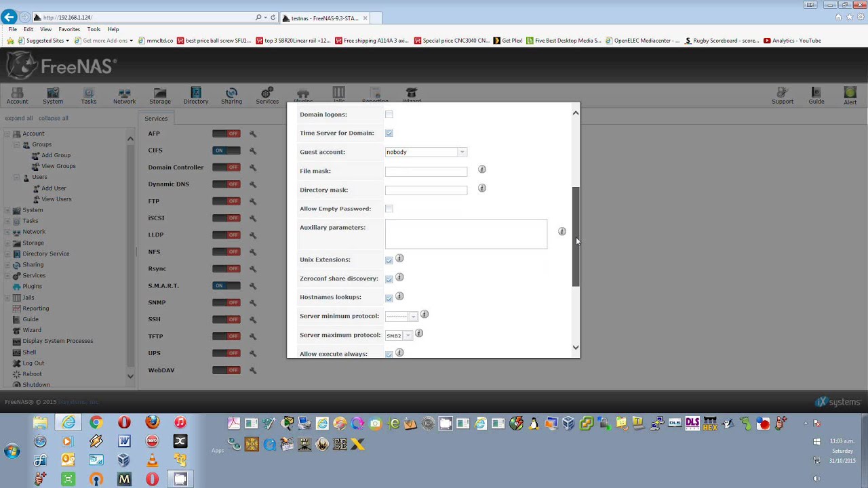The height and width of the screenshot is (488, 868).
Task: Open the Alert indicator icon
Action: click(x=850, y=96)
